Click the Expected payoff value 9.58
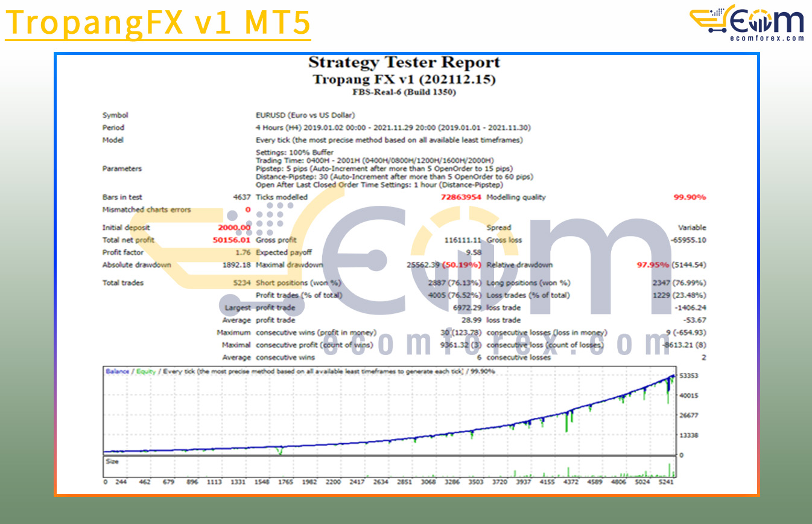The height and width of the screenshot is (524, 812). [474, 252]
